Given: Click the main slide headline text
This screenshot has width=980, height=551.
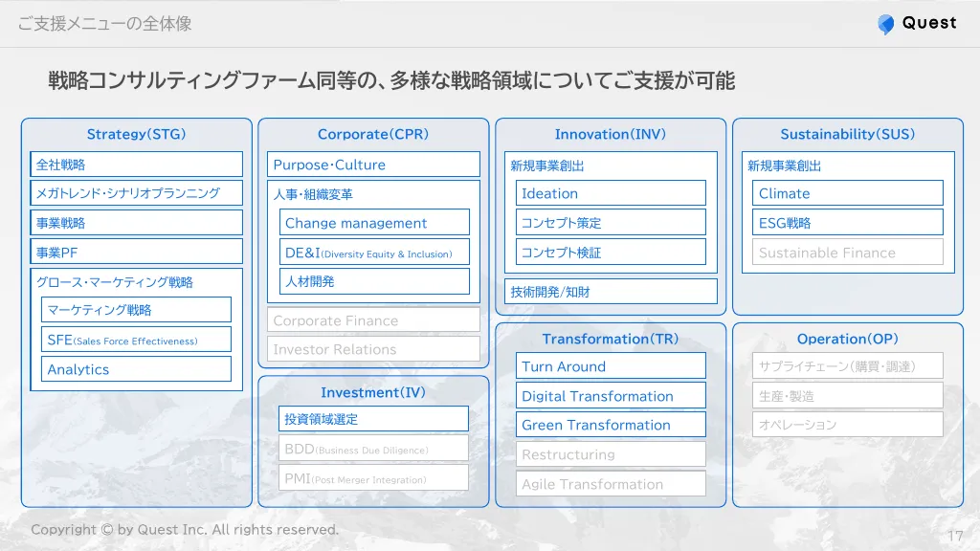Looking at the screenshot, I should tap(391, 80).
